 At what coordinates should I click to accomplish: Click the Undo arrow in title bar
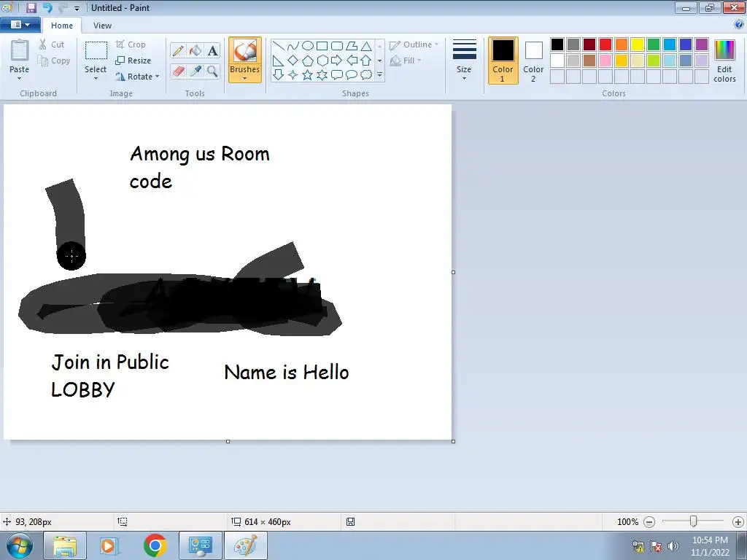click(47, 7)
